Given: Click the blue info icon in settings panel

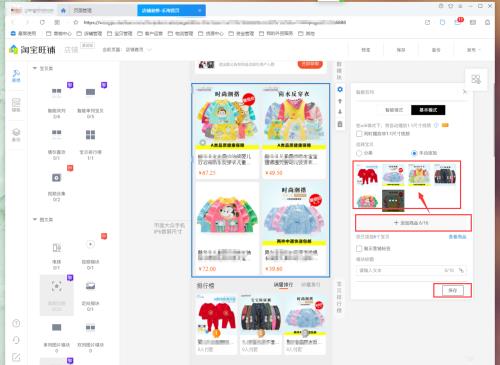Looking at the screenshot, I should 436,125.
